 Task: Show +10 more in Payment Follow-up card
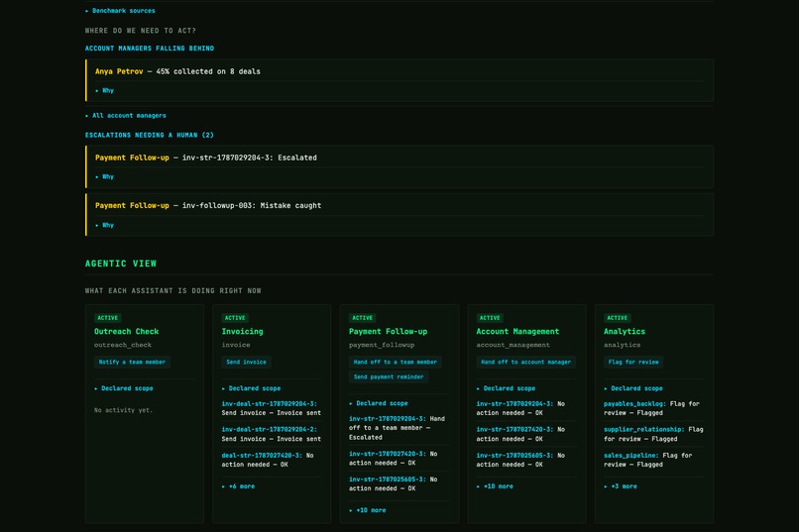coord(368,510)
